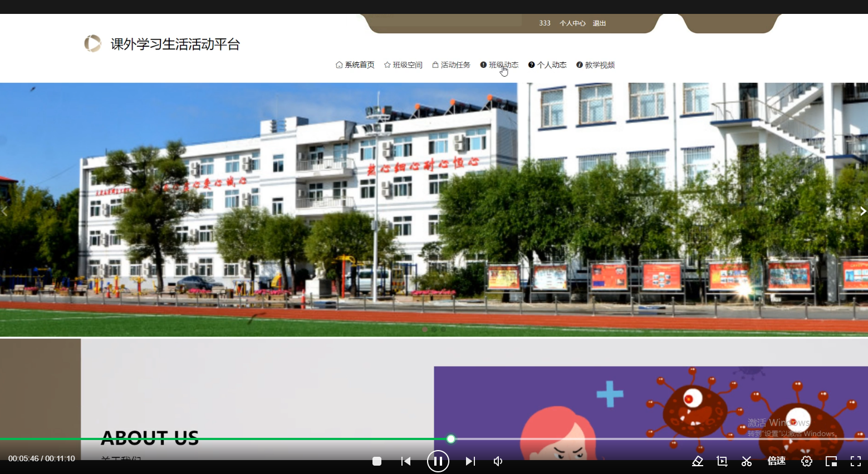Click the 退出 logout link

(x=599, y=23)
